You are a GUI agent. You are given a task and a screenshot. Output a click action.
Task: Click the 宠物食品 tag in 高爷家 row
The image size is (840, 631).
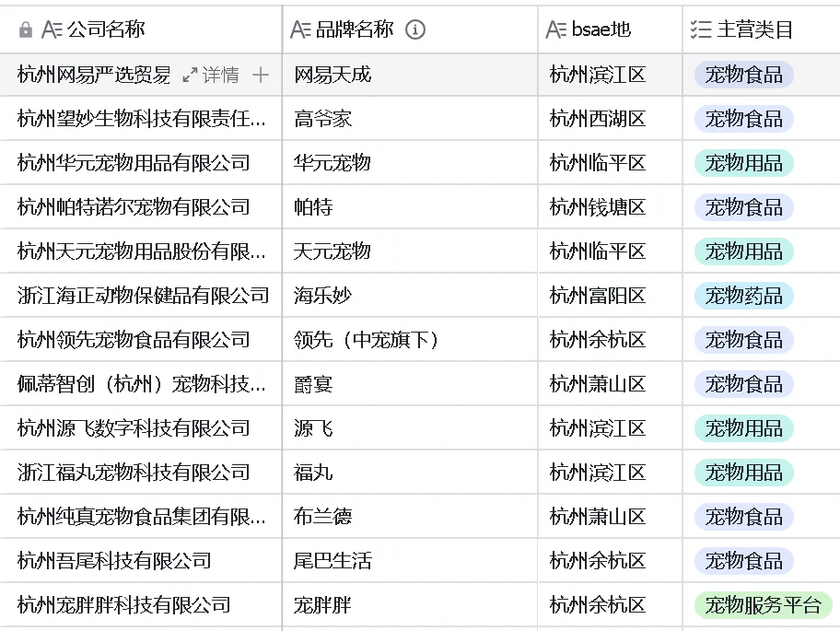[743, 119]
